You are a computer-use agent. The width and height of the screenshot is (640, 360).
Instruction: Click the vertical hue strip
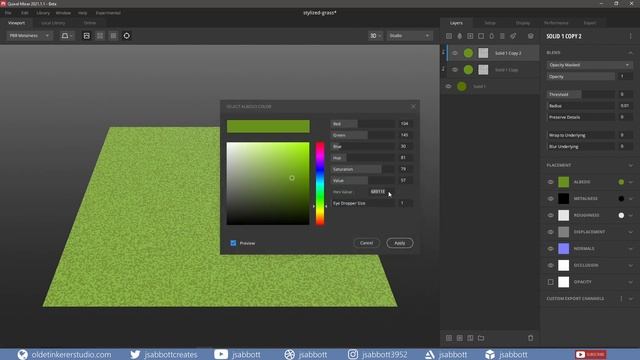320,183
